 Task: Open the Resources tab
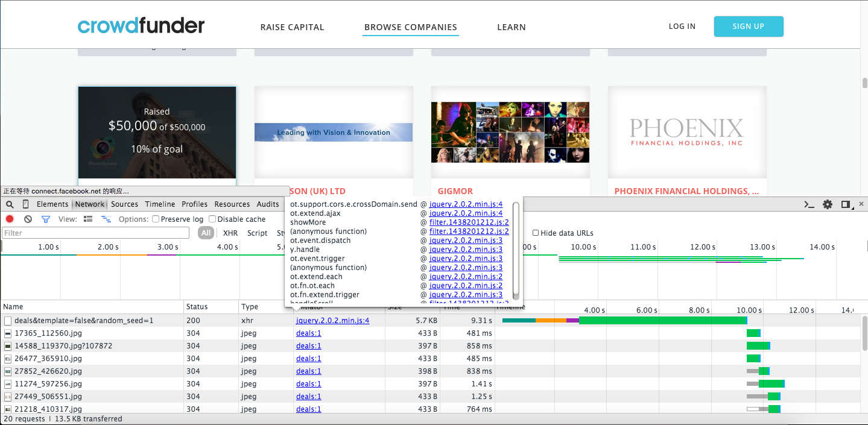232,204
